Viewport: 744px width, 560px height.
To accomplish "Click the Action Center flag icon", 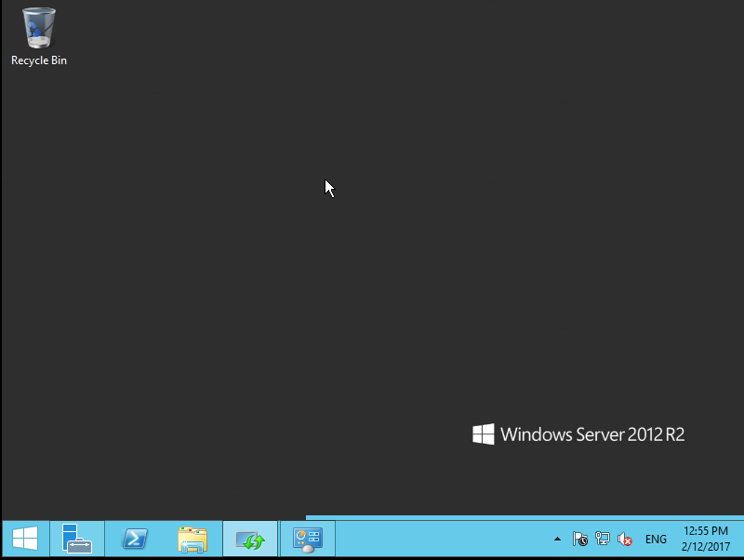I will pyautogui.click(x=580, y=539).
